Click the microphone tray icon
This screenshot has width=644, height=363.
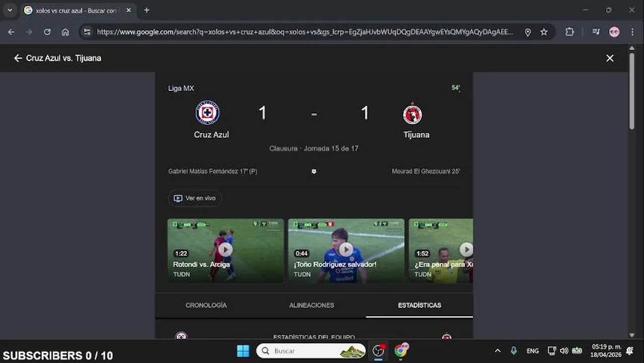tap(513, 351)
